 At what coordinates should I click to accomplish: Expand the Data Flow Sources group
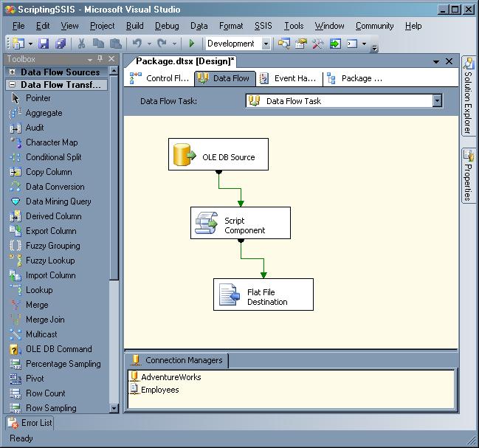coord(13,72)
